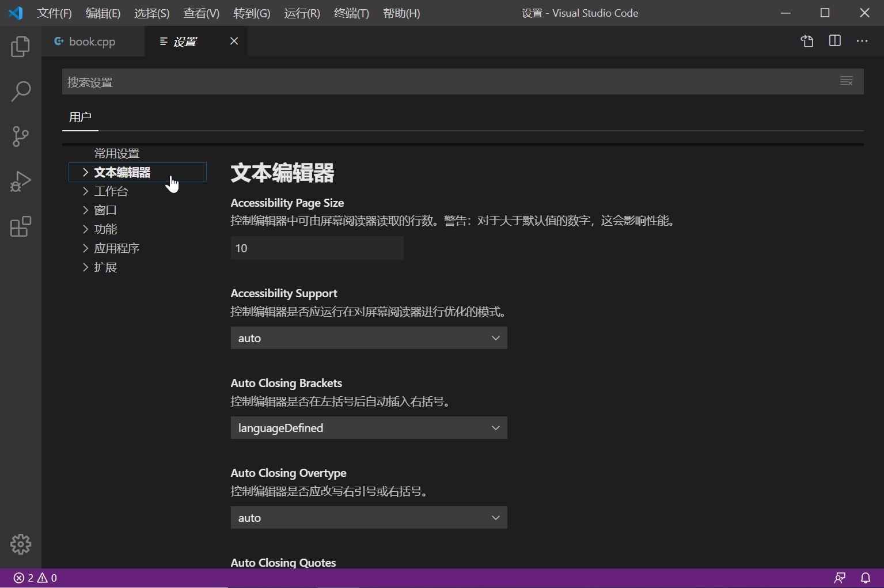This screenshot has width=884, height=588.
Task: Open the Search view in activity bar
Action: pyautogui.click(x=21, y=91)
